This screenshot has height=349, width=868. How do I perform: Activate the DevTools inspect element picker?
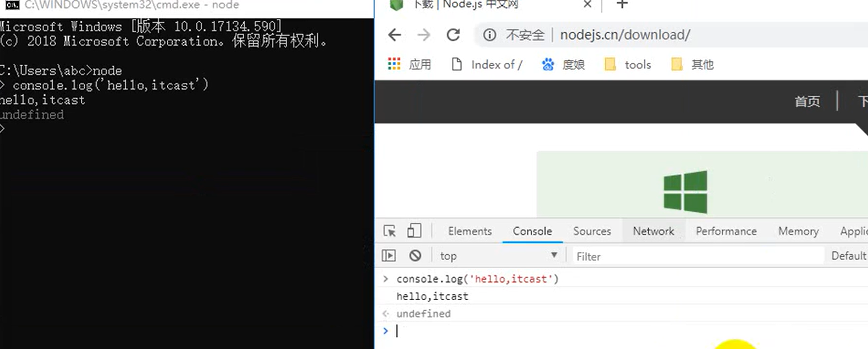[390, 231]
